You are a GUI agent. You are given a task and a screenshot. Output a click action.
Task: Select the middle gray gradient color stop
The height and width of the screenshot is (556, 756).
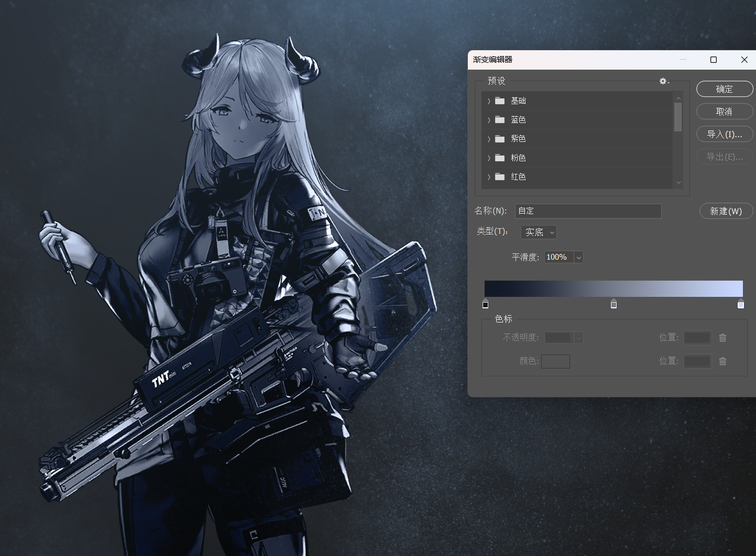click(613, 304)
